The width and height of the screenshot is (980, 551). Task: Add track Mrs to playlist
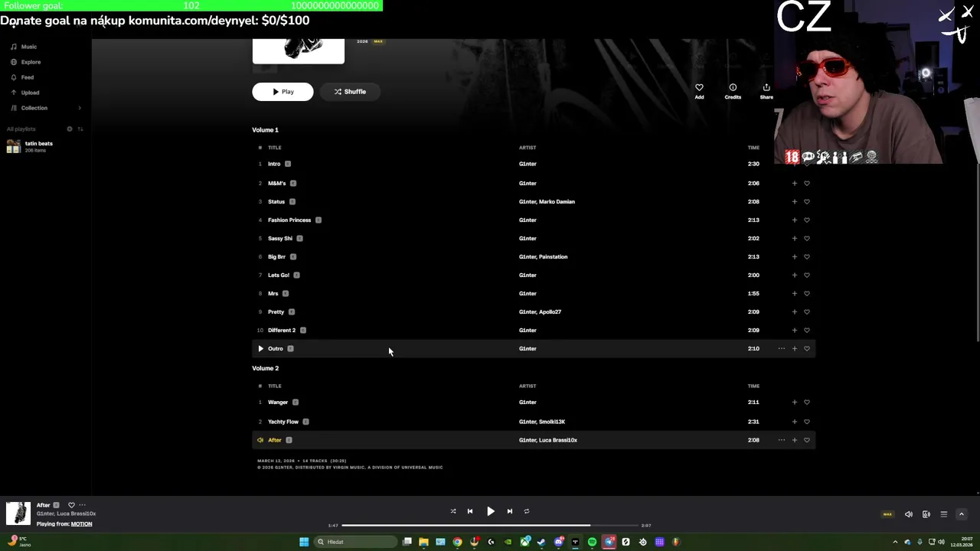tap(795, 294)
